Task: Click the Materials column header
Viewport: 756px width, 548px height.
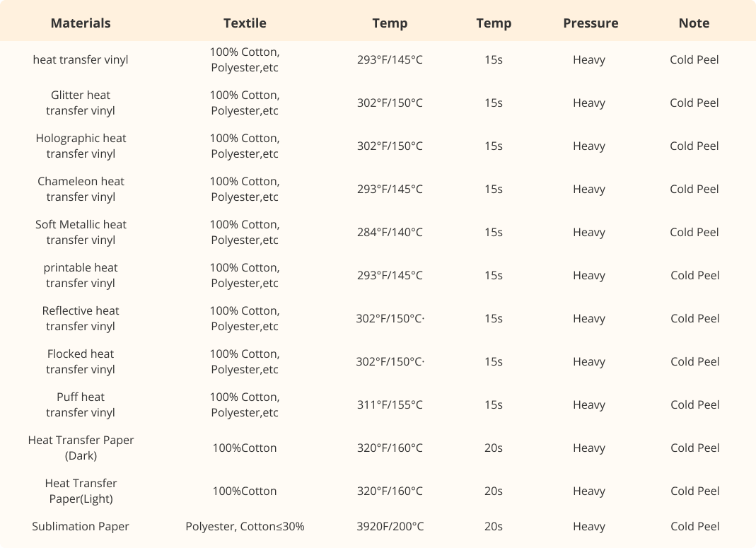Action: tap(81, 23)
